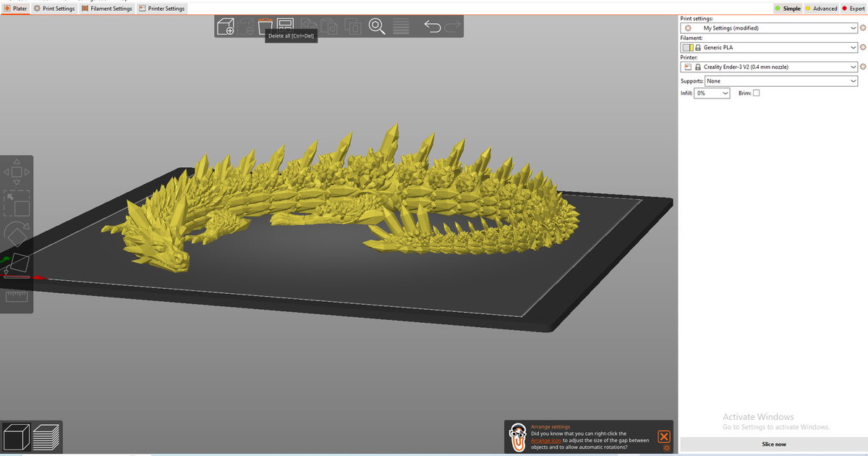
Task: Switch to Advanced mode
Action: [x=820, y=8]
